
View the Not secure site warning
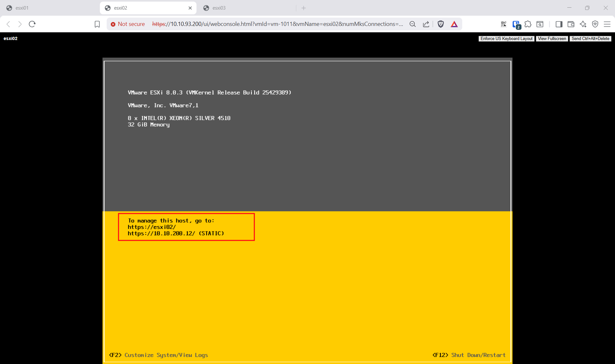128,24
